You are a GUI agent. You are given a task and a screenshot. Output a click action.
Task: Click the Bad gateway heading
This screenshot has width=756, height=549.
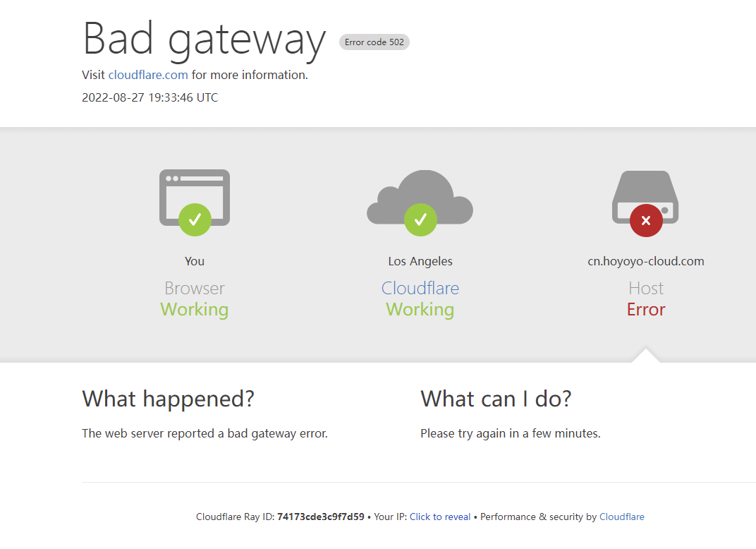205,40
